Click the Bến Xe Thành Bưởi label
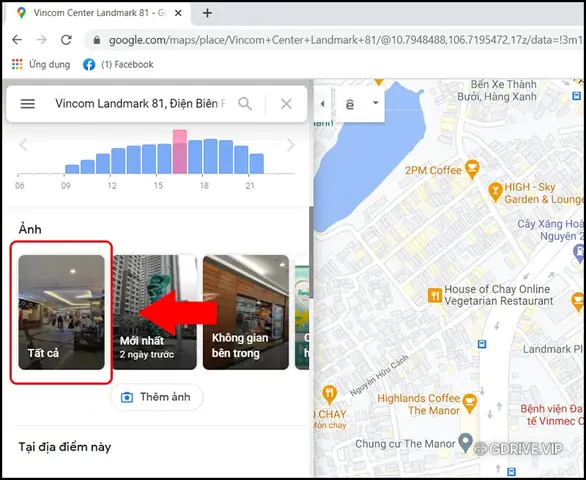 click(498, 90)
